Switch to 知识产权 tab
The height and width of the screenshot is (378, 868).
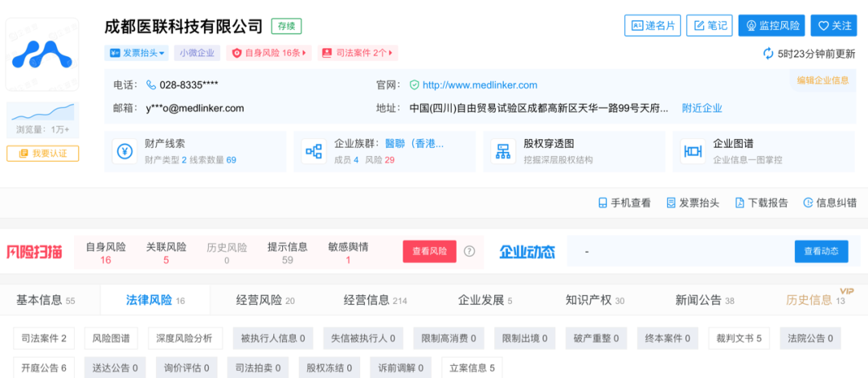[595, 301]
